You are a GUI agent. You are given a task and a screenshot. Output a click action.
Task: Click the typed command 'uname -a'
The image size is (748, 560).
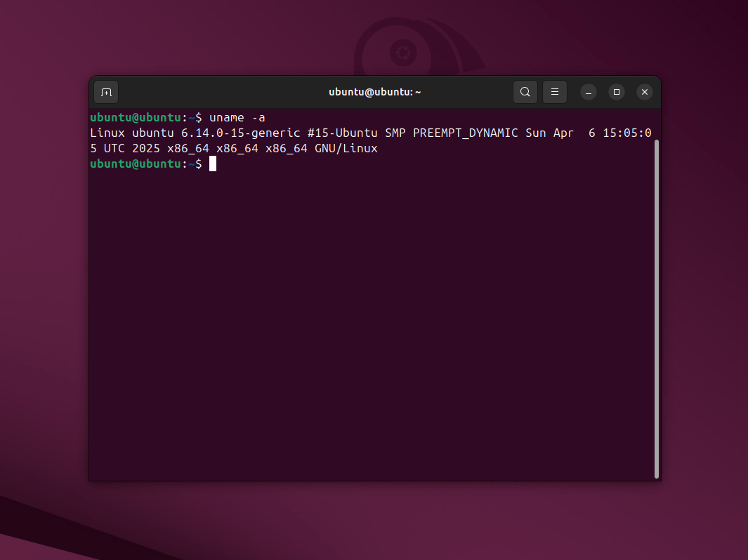pos(237,118)
